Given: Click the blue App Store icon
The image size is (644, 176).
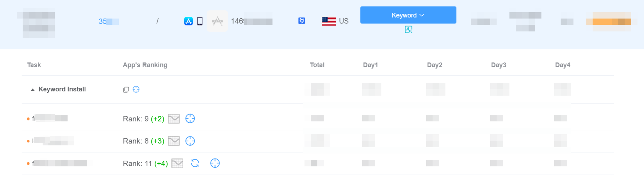Looking at the screenshot, I should [188, 21].
